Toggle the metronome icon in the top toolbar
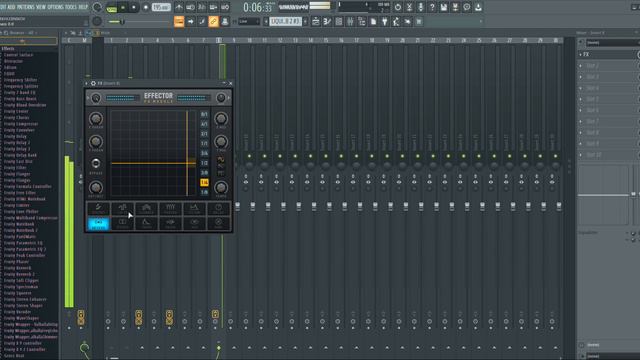Viewport: 640px width, 360px height. click(x=179, y=7)
